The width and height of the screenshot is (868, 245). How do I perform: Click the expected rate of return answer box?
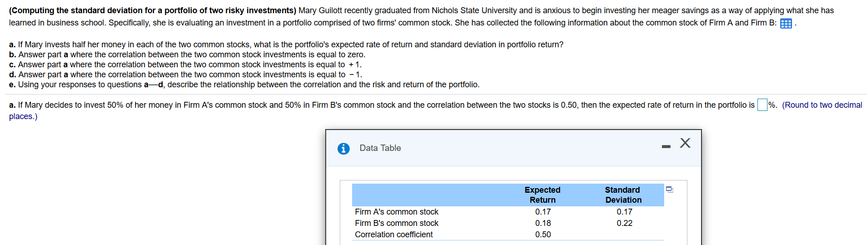[x=762, y=105]
